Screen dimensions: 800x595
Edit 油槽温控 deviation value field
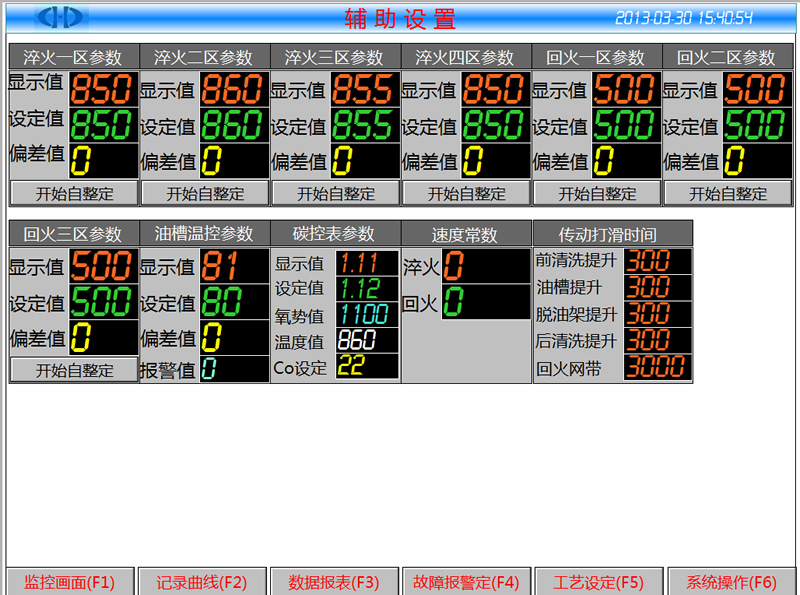click(234, 337)
